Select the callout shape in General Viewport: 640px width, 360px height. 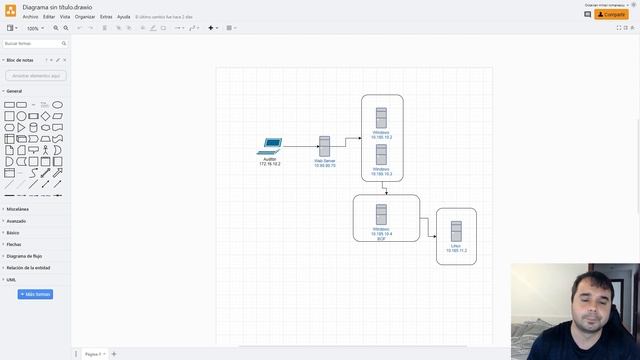tap(33, 150)
